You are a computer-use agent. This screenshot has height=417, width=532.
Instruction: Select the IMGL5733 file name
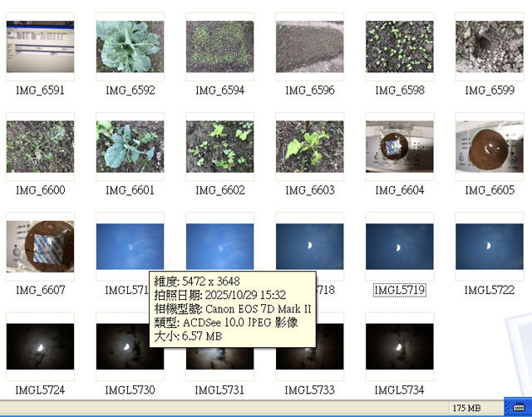click(310, 390)
